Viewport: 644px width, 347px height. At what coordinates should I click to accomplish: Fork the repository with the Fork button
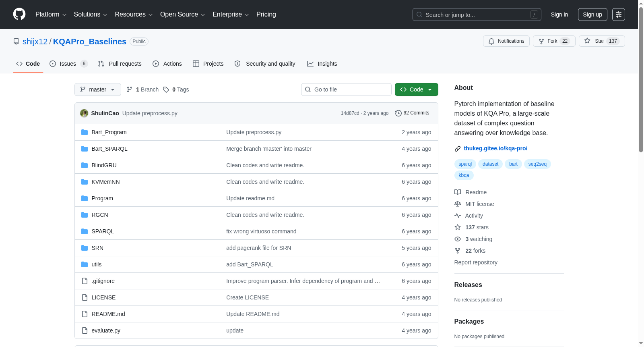[554, 41]
